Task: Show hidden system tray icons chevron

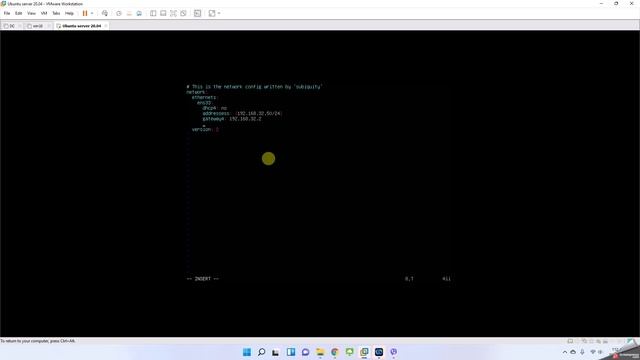Action: (x=565, y=352)
